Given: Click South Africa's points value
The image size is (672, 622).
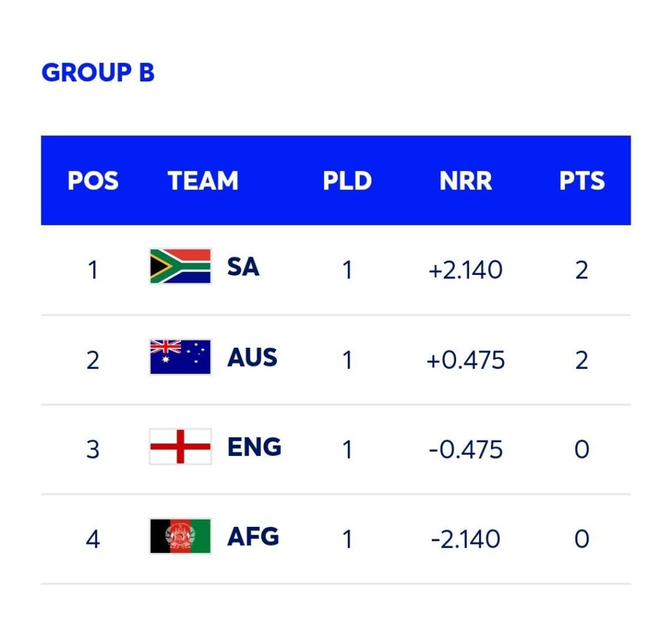Looking at the screenshot, I should coord(581,270).
